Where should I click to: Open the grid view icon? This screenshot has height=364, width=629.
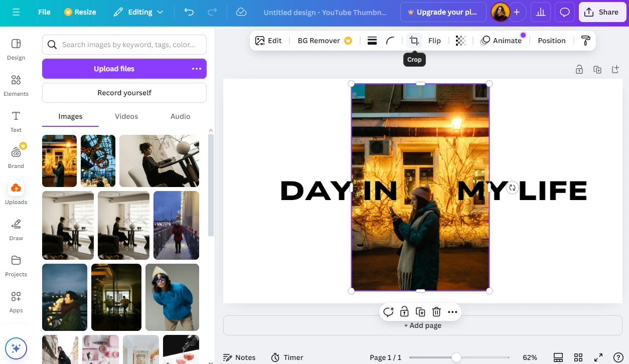[578, 357]
